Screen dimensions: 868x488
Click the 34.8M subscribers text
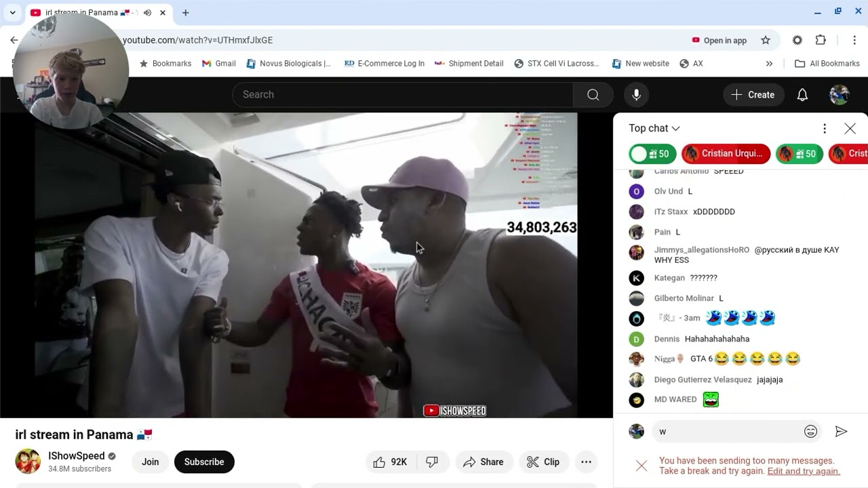click(x=79, y=469)
